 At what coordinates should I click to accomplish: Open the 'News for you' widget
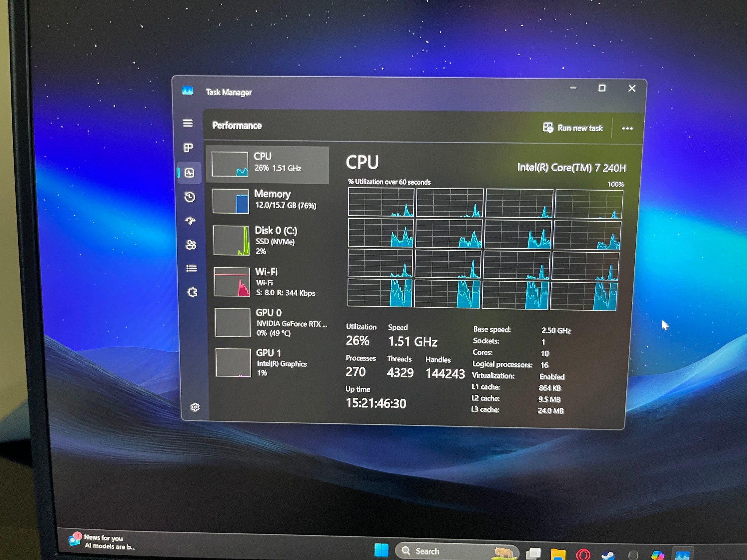(102, 542)
